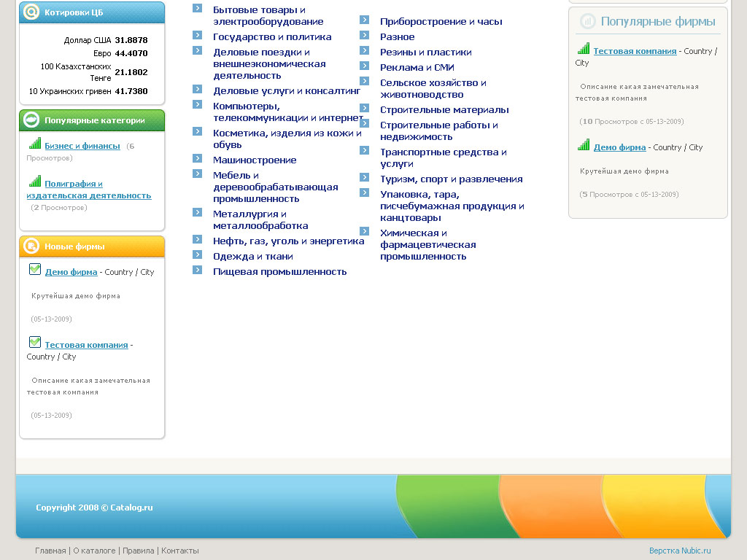Click arrow icon before Государство и политика
747x560 pixels.
197,35
